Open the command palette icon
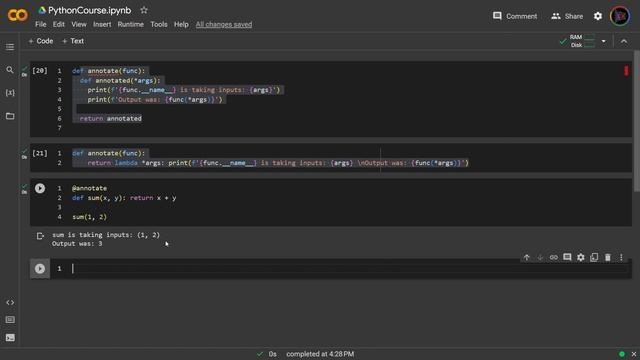The width and height of the screenshot is (640, 360). click(10, 320)
